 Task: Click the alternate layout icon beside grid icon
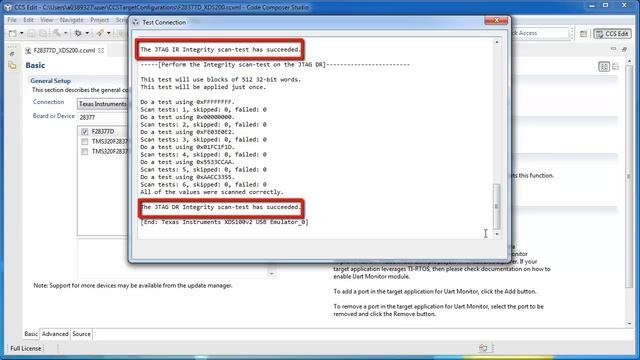pos(616,67)
